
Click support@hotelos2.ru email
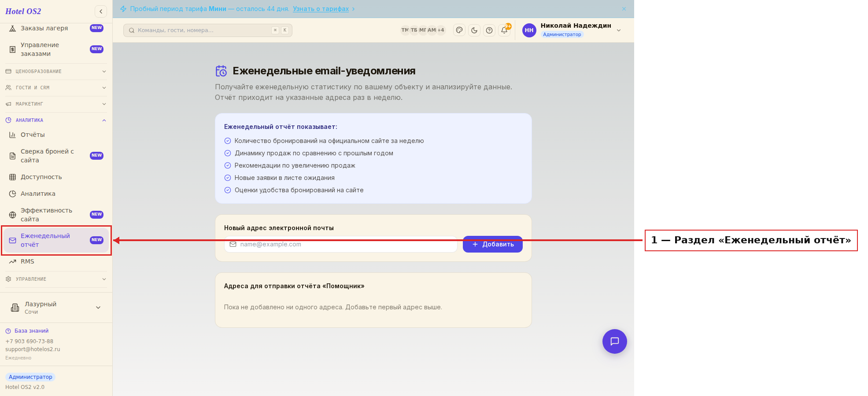point(33,349)
